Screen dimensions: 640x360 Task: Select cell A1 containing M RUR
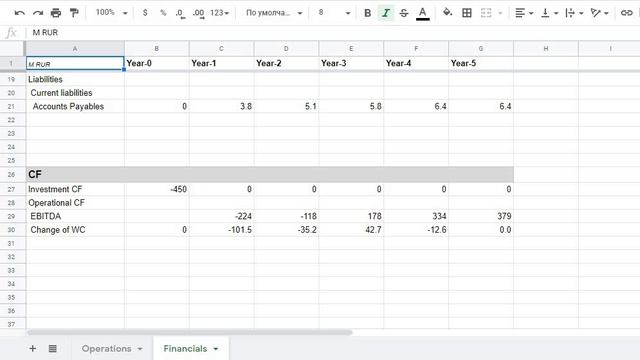(75, 63)
